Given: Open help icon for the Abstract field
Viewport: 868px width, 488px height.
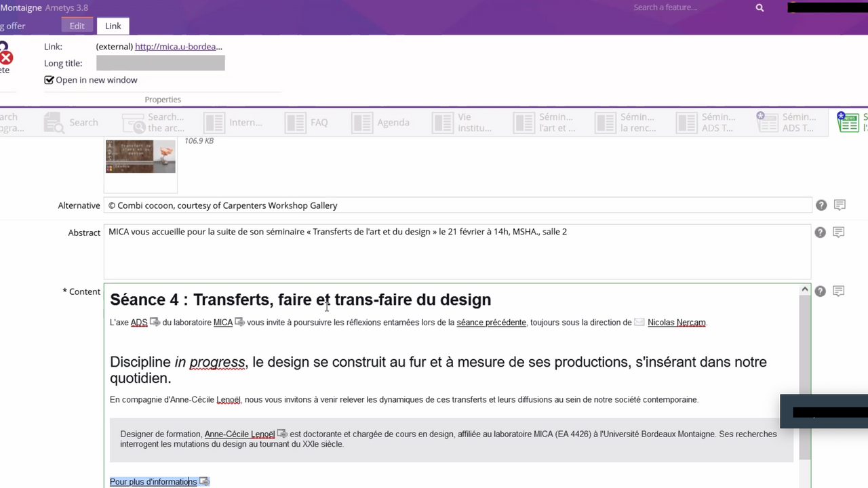Looking at the screenshot, I should pos(821,232).
